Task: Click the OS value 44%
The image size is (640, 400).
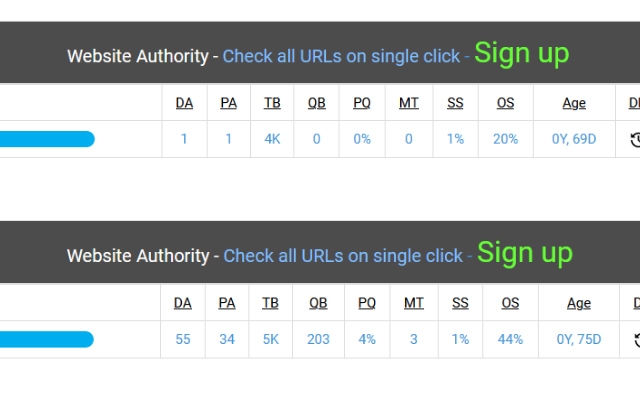Action: [x=510, y=339]
